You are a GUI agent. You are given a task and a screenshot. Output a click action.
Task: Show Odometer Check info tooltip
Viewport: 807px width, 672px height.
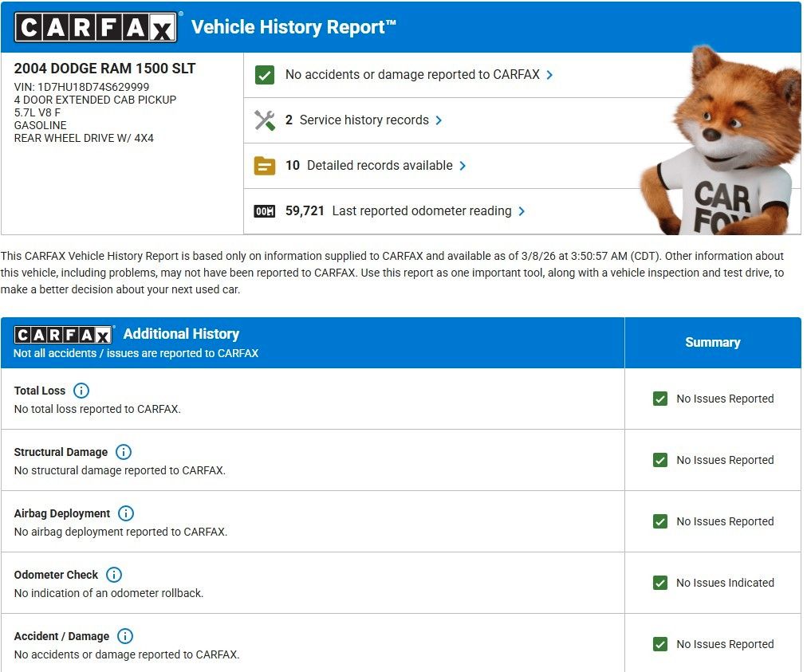pos(114,575)
